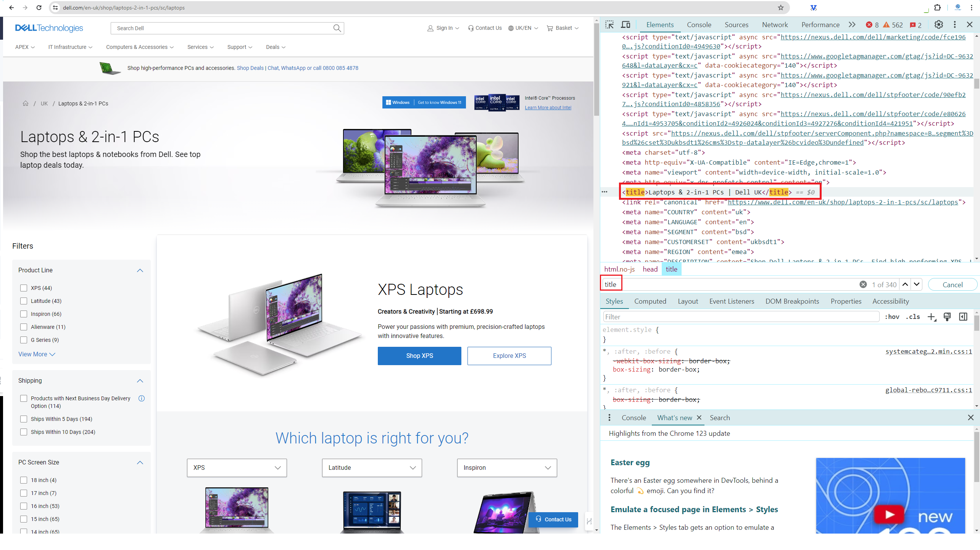Open DevTools customize three-dot menu

point(955,25)
